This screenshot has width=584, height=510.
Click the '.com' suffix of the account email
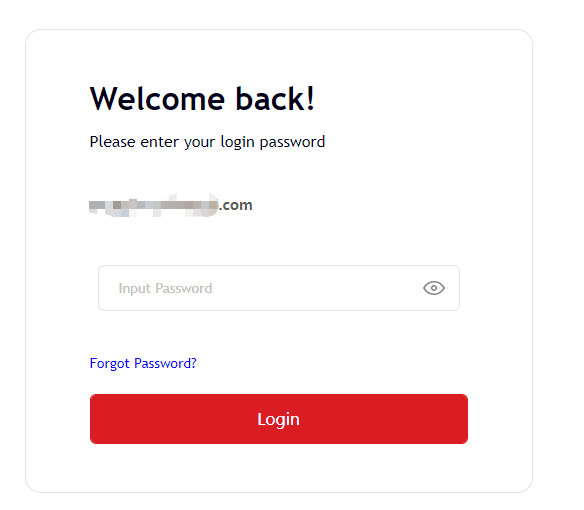tap(236, 205)
